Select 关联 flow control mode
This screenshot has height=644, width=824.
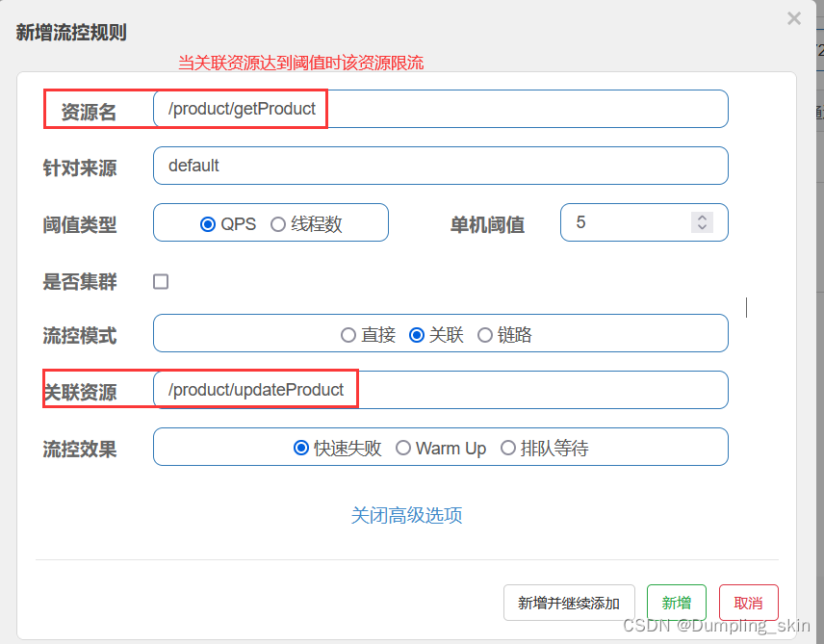(x=417, y=335)
